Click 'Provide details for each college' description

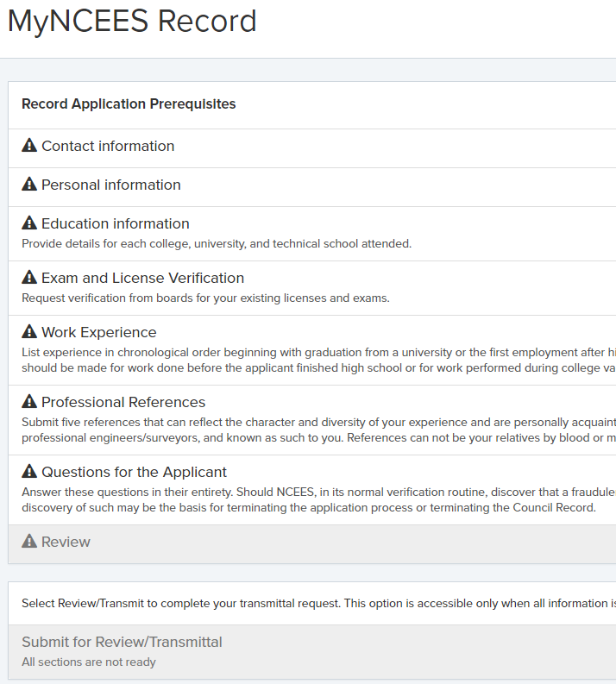[217, 243]
